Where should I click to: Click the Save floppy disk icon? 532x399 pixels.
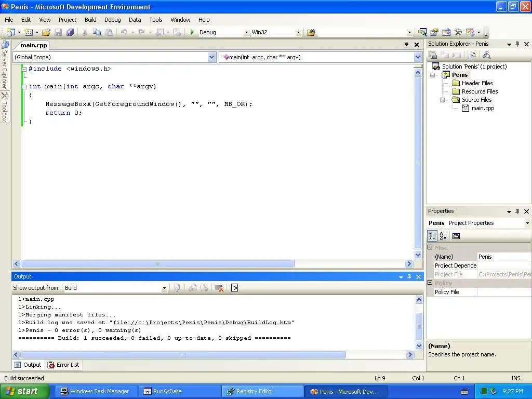coord(58,32)
